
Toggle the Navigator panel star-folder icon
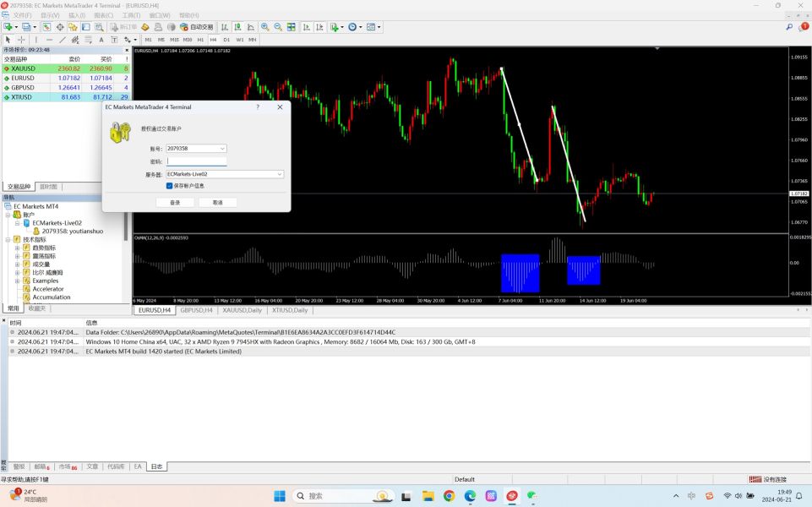click(x=73, y=27)
